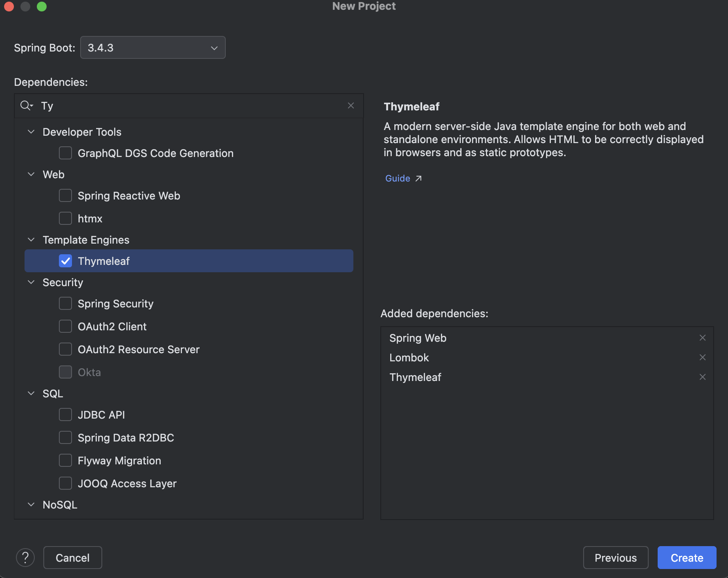Open the Thymeleaf Guide link
728x578 pixels.
(398, 178)
